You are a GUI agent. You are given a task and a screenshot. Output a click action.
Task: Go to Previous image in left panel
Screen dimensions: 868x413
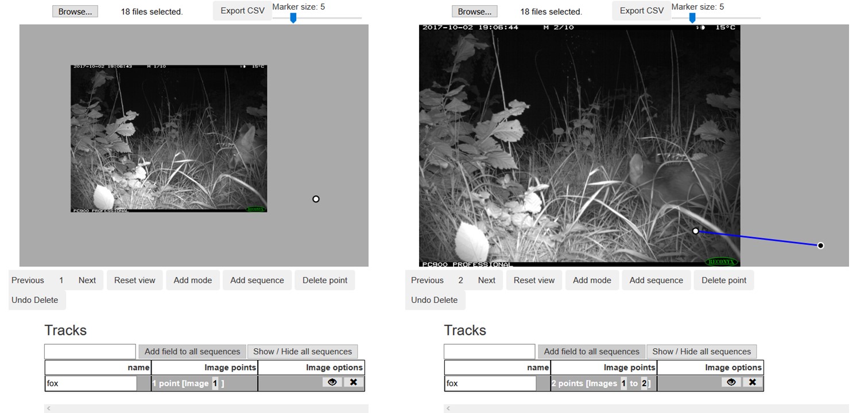(28, 280)
